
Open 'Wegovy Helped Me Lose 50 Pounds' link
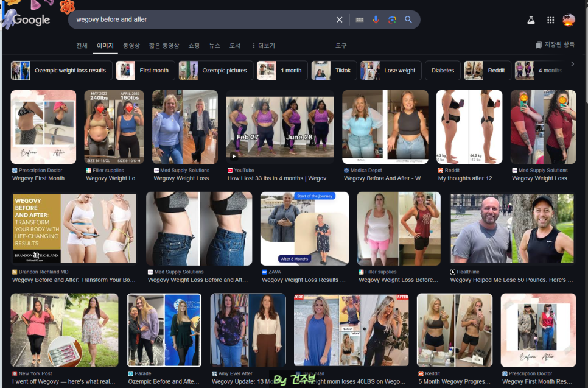pos(511,280)
